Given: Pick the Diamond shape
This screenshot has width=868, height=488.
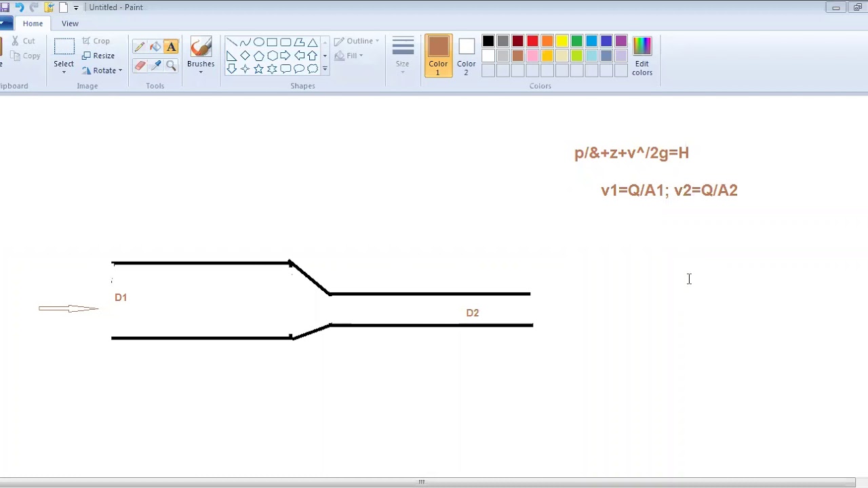Looking at the screenshot, I should click(x=245, y=56).
